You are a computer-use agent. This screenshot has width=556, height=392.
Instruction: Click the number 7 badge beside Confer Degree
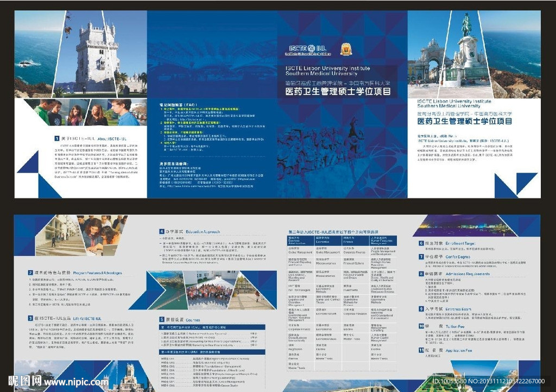421,256
